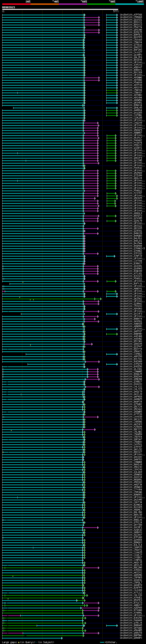
Task: Select hit label UniRef100_Q6SKR1
Action: [x=131, y=103]
